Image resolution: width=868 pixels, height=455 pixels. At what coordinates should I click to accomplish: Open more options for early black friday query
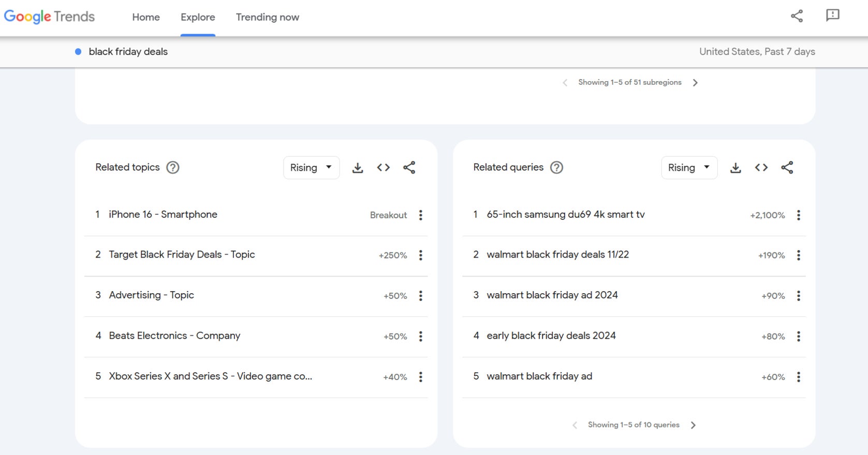799,337
